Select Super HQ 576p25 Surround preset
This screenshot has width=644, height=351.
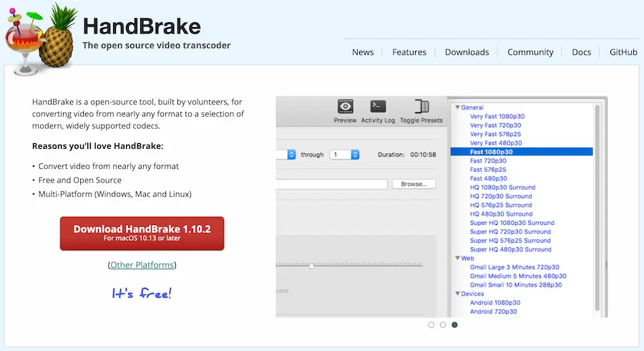pos(510,241)
